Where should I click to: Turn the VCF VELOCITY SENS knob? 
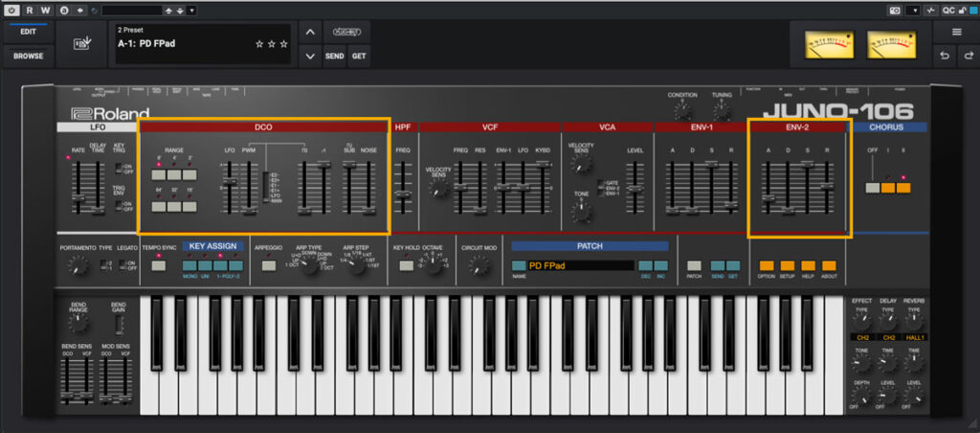438,189
